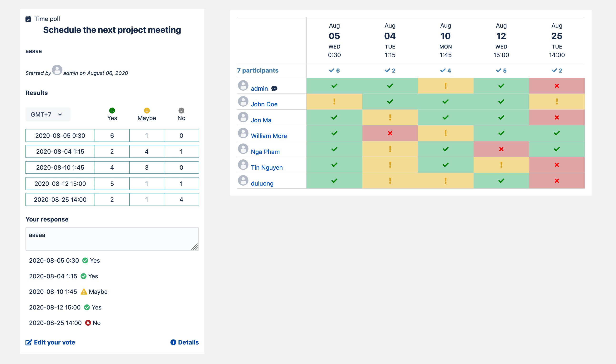
Task: Click William More's red X on Aug 04
Action: [x=390, y=133]
